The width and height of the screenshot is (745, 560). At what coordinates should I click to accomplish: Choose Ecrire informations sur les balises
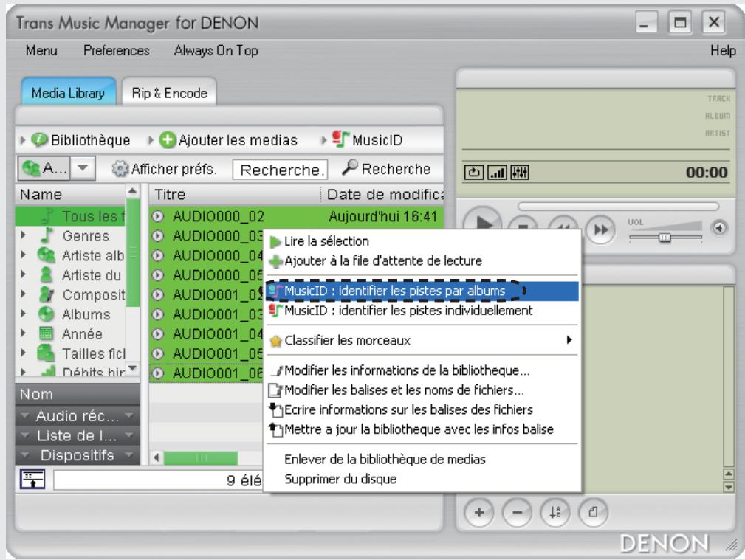tap(423, 409)
